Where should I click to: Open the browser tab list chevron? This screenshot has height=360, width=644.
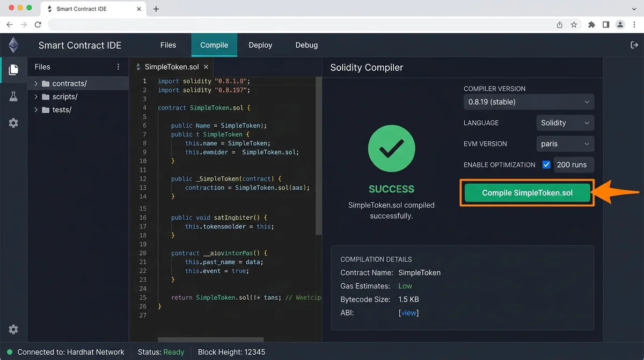[634, 9]
